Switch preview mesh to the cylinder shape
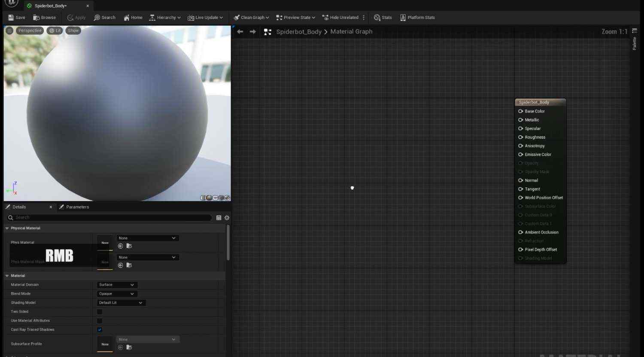The height and width of the screenshot is (357, 644). coord(203,198)
